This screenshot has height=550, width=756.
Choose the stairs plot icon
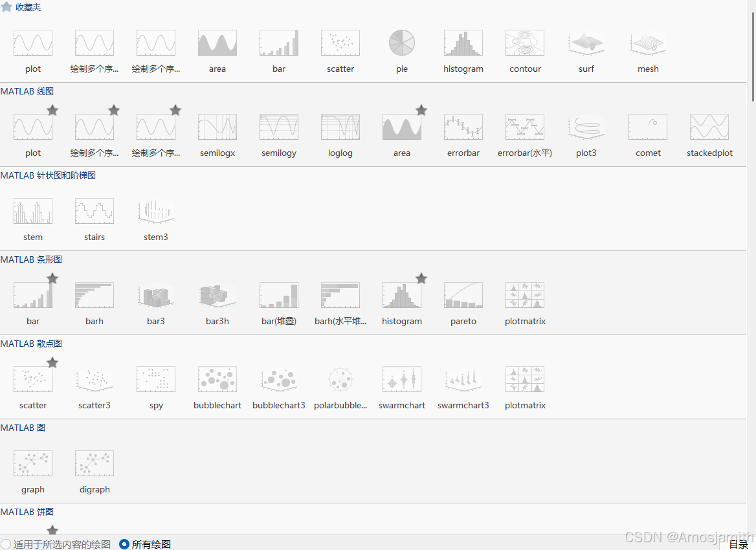[x=94, y=211]
